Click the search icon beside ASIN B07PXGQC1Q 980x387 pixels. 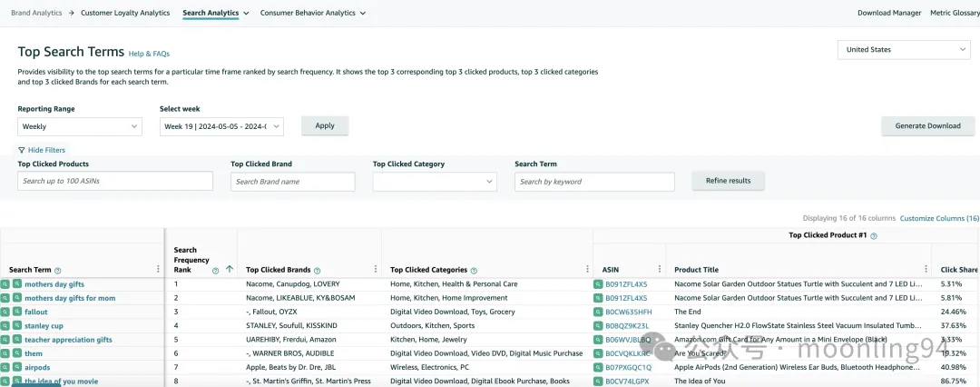598,368
